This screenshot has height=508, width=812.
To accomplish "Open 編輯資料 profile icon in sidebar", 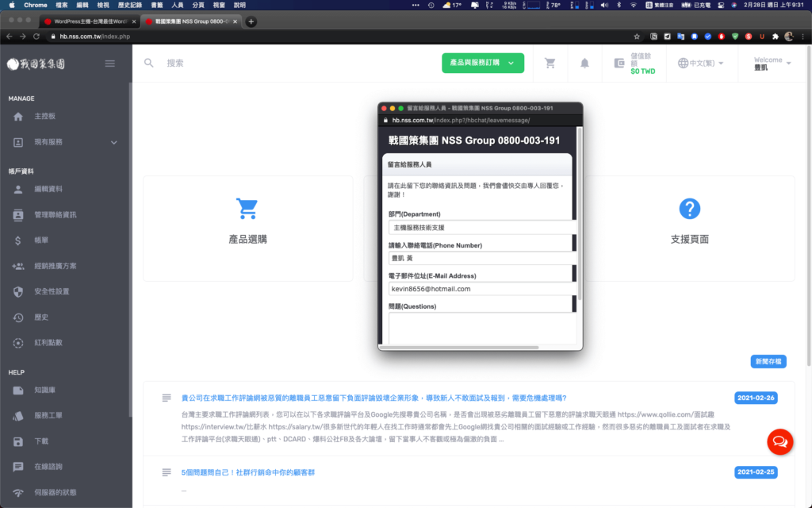I will pos(18,189).
